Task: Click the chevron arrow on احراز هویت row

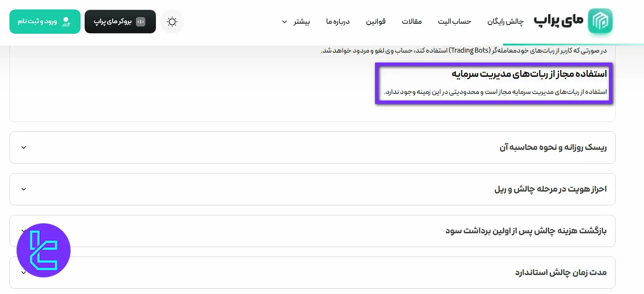Action: [x=23, y=189]
